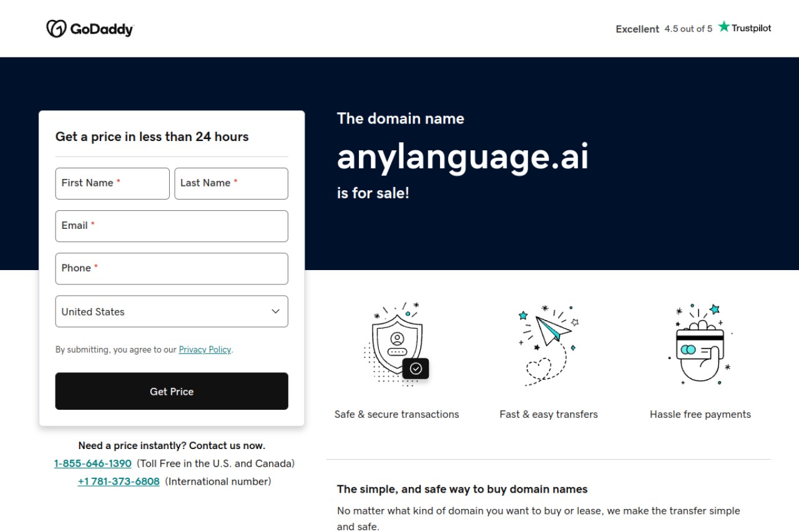
Task: Expand the United States country dropdown
Action: (172, 311)
